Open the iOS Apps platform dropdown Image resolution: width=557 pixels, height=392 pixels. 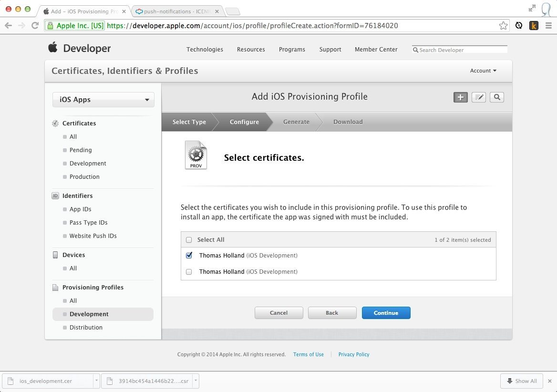103,100
